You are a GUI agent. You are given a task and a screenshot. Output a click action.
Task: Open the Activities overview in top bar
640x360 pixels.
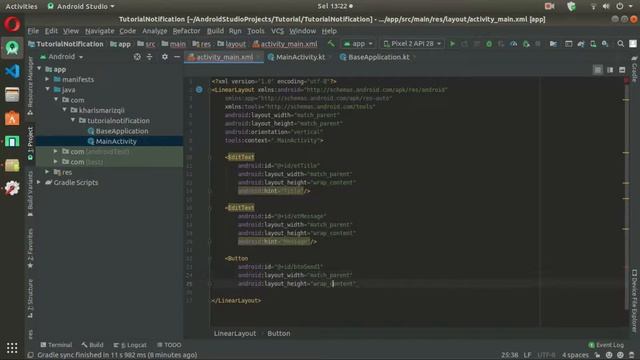(x=21, y=6)
